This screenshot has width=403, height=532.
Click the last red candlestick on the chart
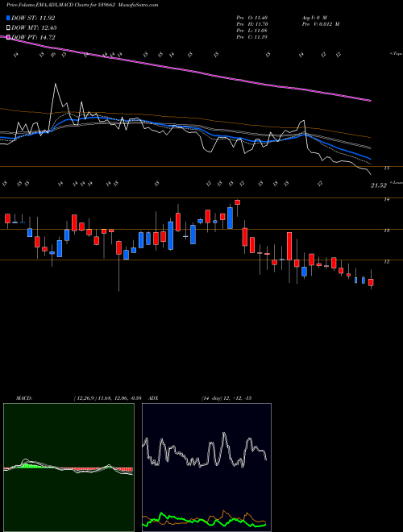pos(371,282)
